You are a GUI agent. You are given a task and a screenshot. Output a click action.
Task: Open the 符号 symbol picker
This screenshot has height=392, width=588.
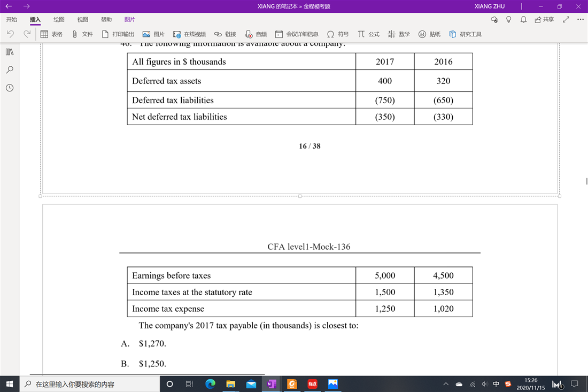338,34
